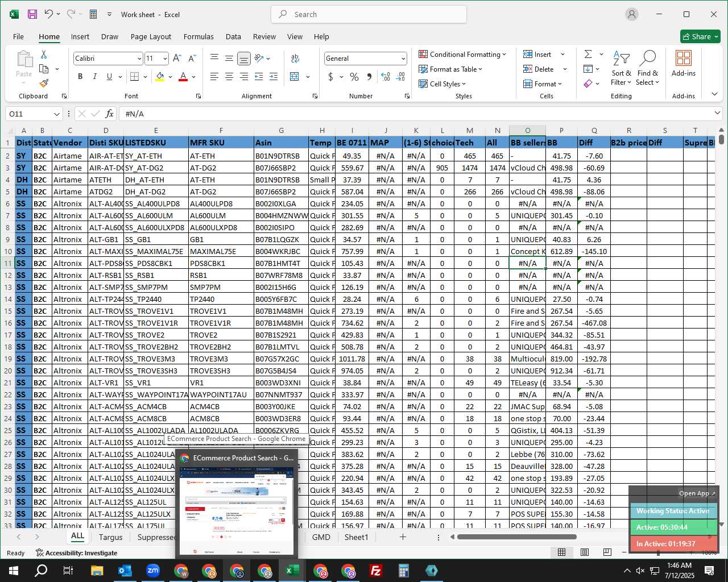Click Increase Decimal icon
This screenshot has height=582, width=728.
click(386, 76)
